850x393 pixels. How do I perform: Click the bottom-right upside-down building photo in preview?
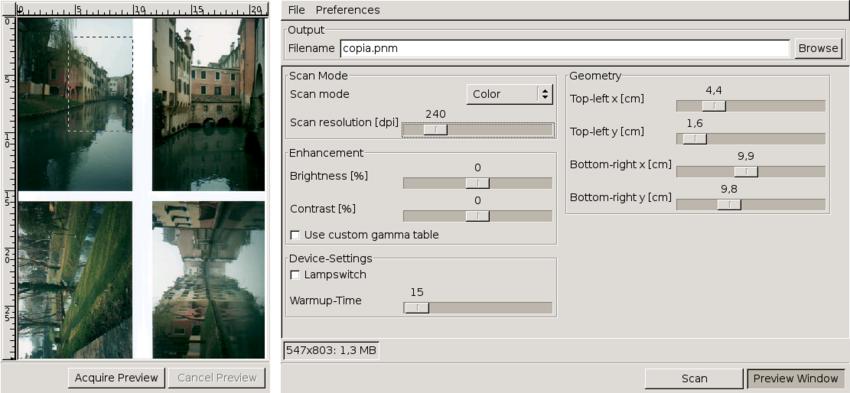(209, 280)
